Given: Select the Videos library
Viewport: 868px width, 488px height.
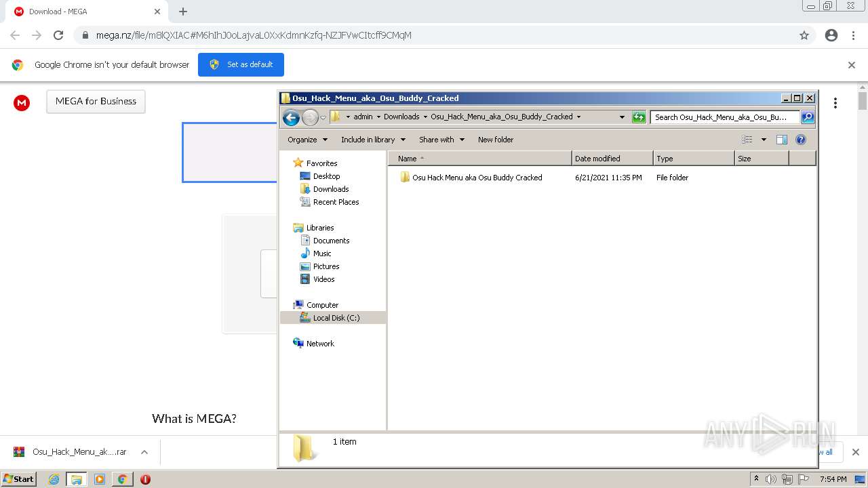Looking at the screenshot, I should click(323, 279).
